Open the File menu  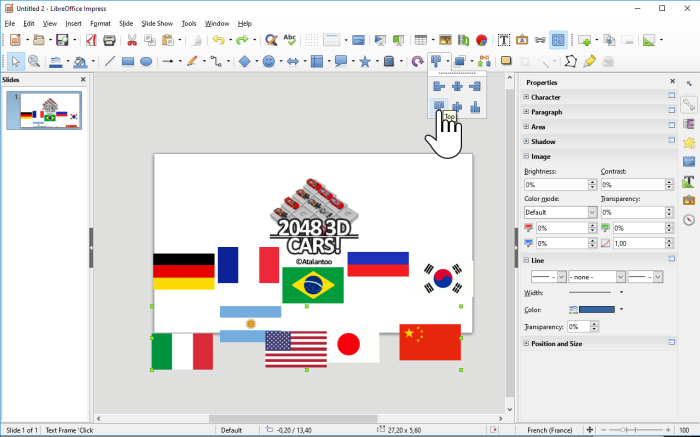(9, 23)
